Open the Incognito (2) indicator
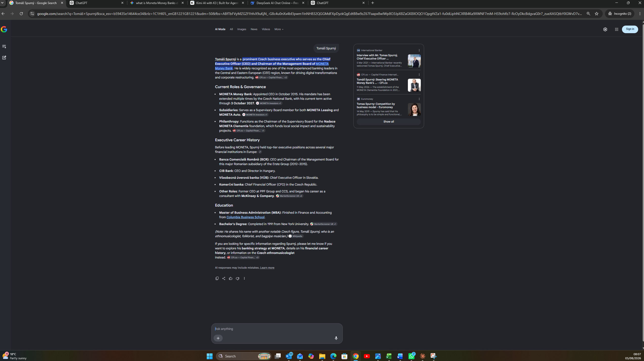The width and height of the screenshot is (644, 361). [619, 14]
